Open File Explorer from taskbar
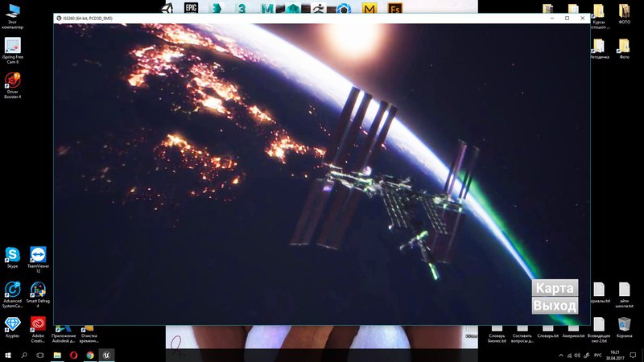Screen dimensions: 644x362 click(57, 355)
